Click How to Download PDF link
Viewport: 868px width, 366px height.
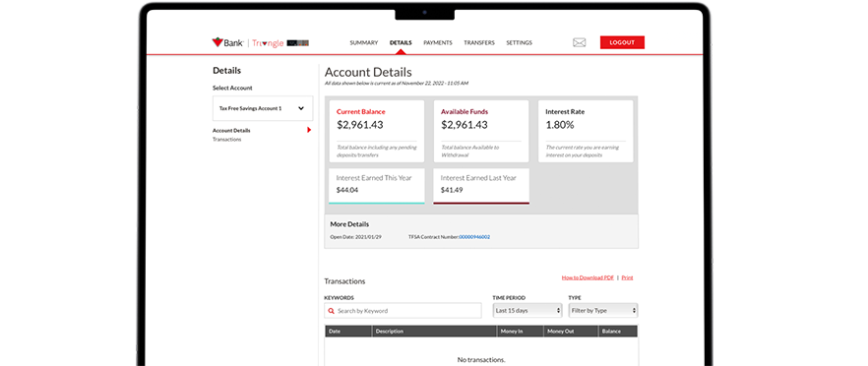pos(588,277)
